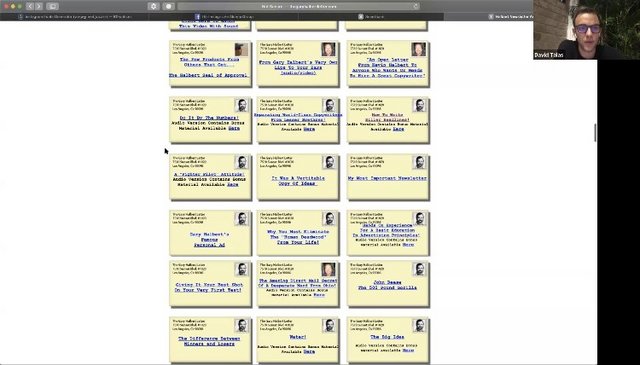The height and width of the screenshot is (365, 640).
Task: Click portrait stamp on 'An Open Letter' card
Action: tap(418, 49)
